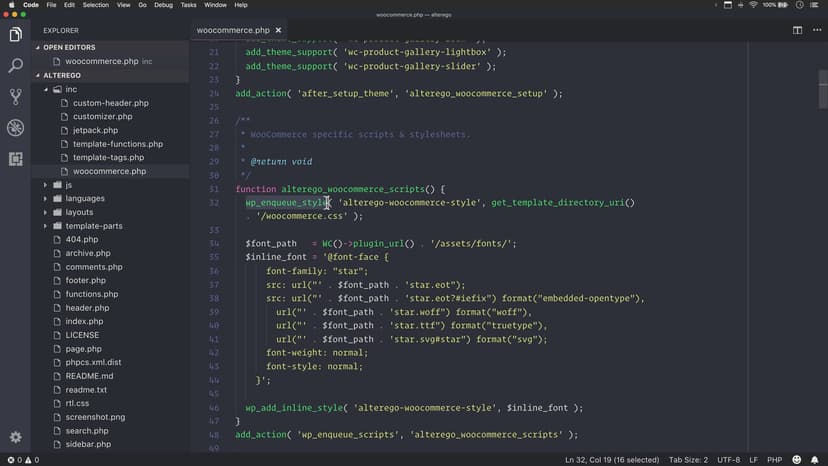Select the woocommerce.php editor tab
This screenshot has width=828, height=466.
click(233, 31)
